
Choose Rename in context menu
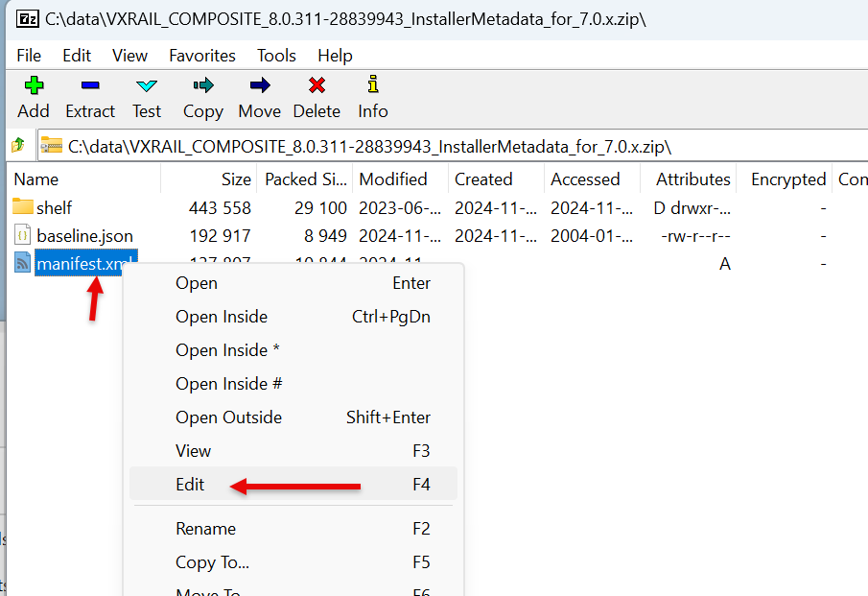pos(293,529)
